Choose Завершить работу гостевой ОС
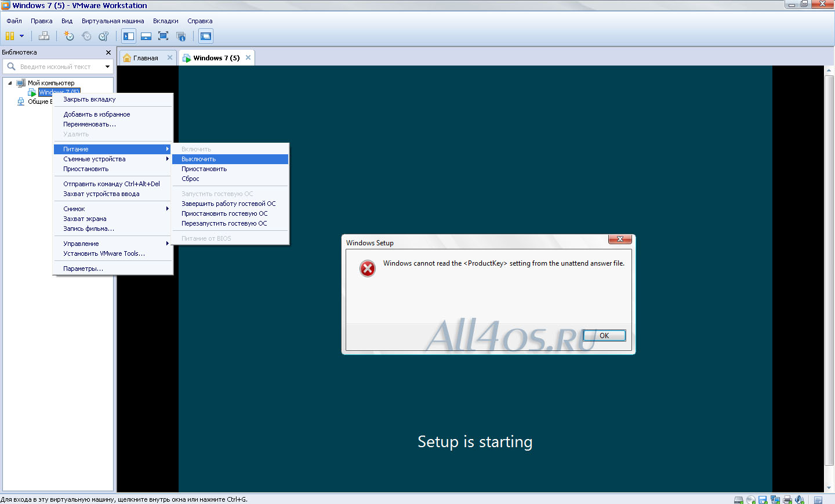This screenshot has width=835, height=504. click(x=230, y=204)
